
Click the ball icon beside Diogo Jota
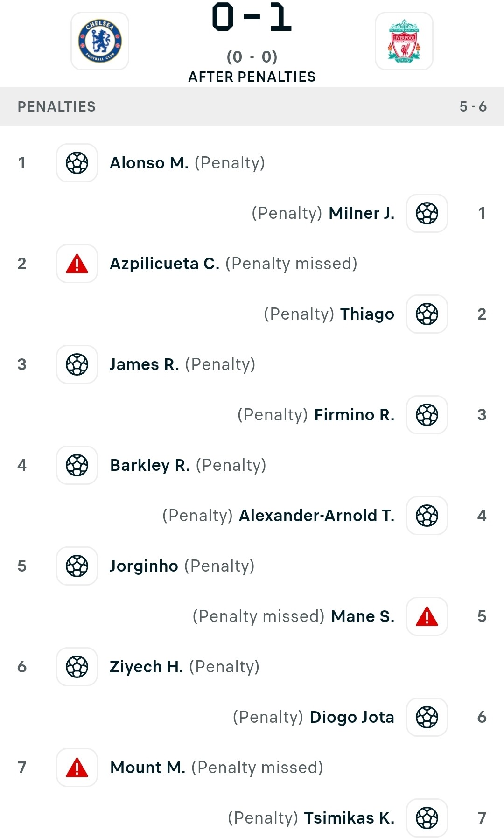tap(427, 717)
